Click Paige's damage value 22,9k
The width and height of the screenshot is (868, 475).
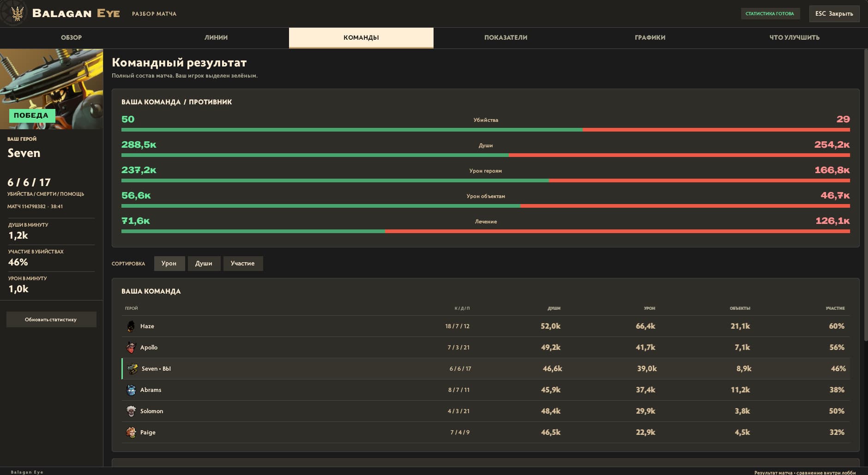click(x=645, y=433)
